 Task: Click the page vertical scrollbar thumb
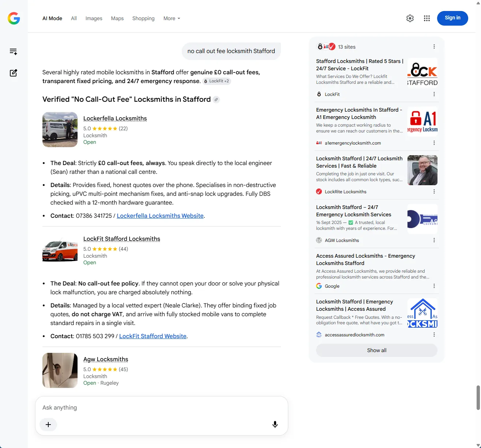(x=478, y=397)
